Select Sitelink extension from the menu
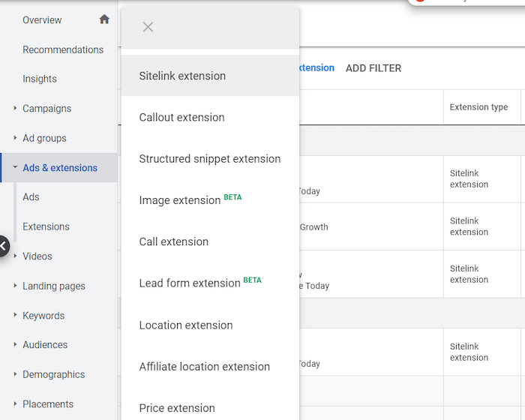The width and height of the screenshot is (525, 420). coord(182,76)
